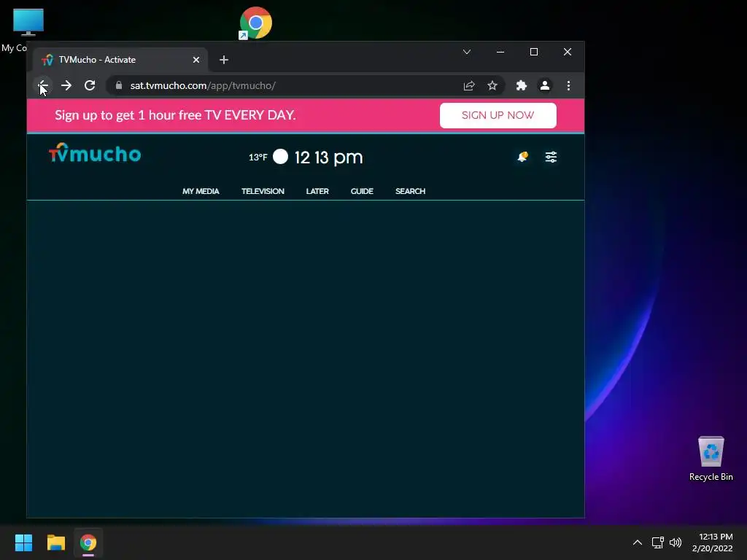Open a new Chrome tab
This screenshot has height=560, width=747.
click(224, 60)
